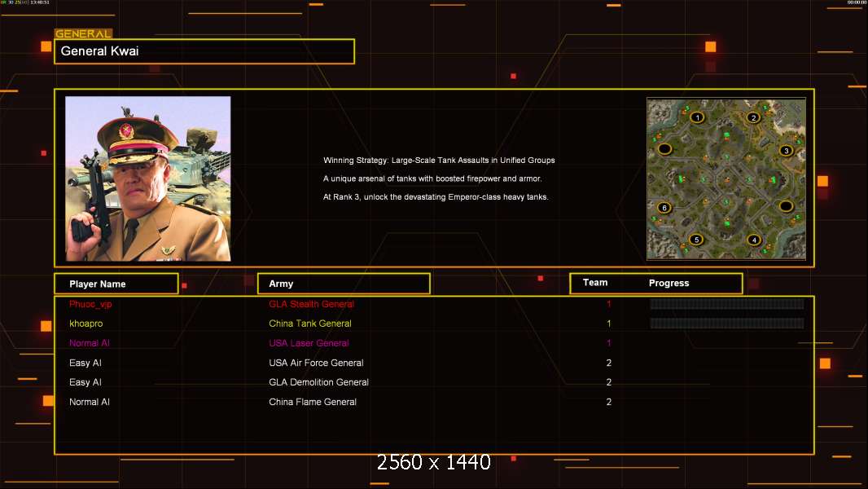Screen dimensions: 868x489
Task: Click China Flame General army
Action: [312, 402]
